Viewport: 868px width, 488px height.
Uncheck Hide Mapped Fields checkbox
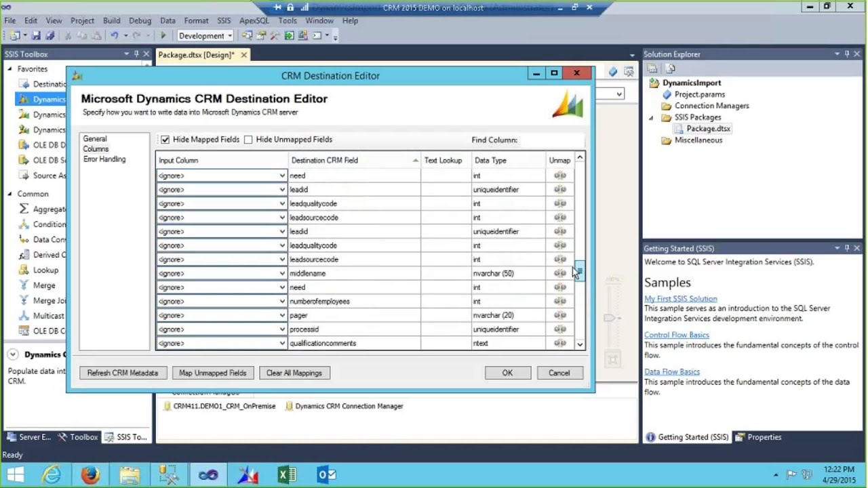(x=165, y=140)
